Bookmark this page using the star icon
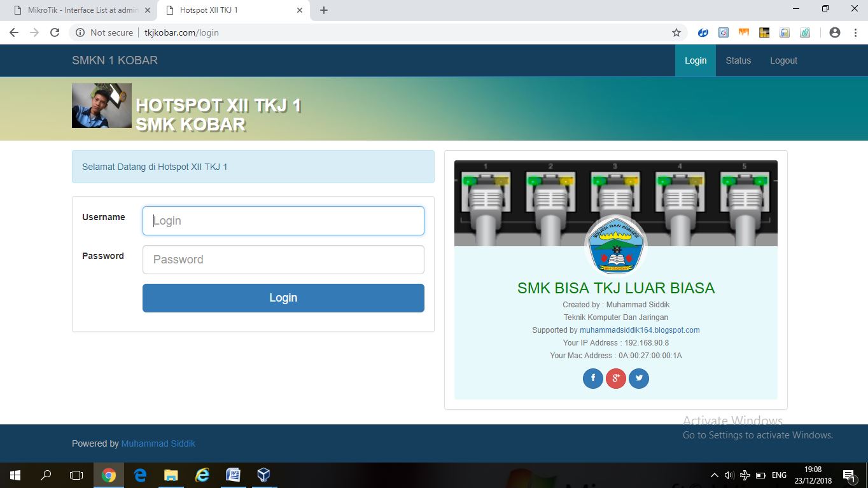Image resolution: width=868 pixels, height=488 pixels. pyautogui.click(x=677, y=32)
